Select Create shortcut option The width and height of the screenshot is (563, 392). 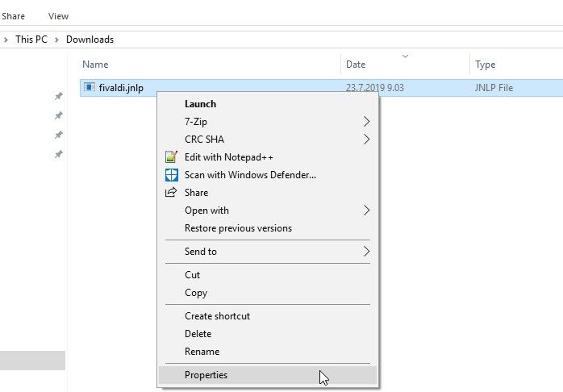pos(217,316)
